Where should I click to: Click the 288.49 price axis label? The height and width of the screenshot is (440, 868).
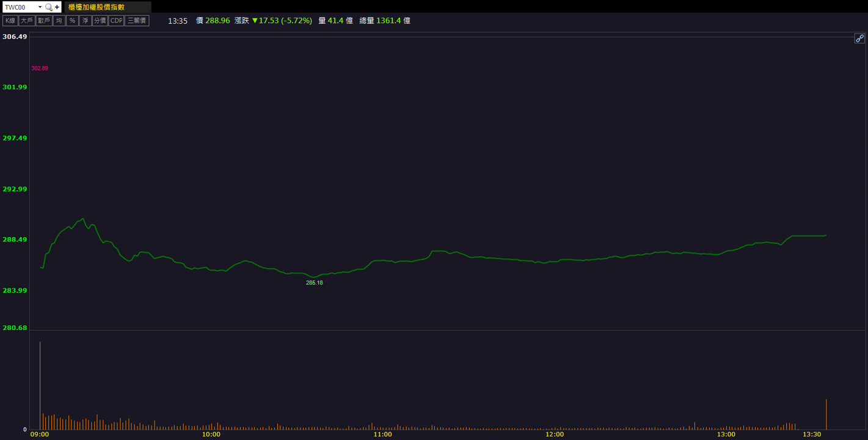15,240
